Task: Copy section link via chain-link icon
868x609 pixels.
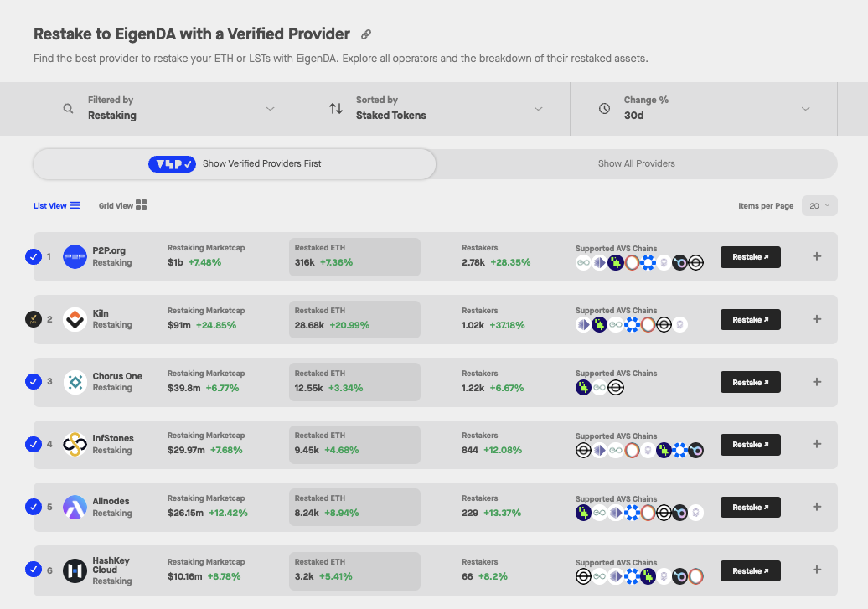Action: pyautogui.click(x=366, y=34)
